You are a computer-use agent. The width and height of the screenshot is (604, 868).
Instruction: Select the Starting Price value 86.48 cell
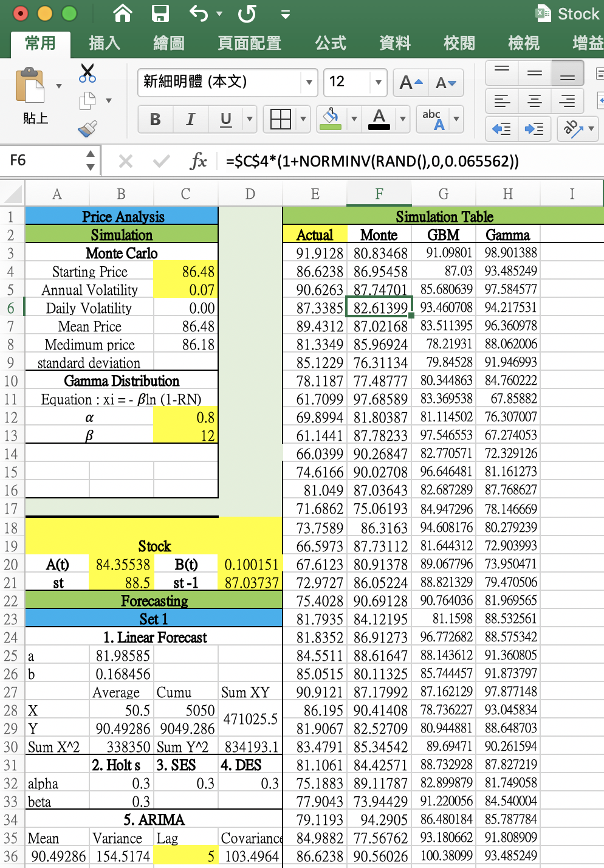(185, 272)
